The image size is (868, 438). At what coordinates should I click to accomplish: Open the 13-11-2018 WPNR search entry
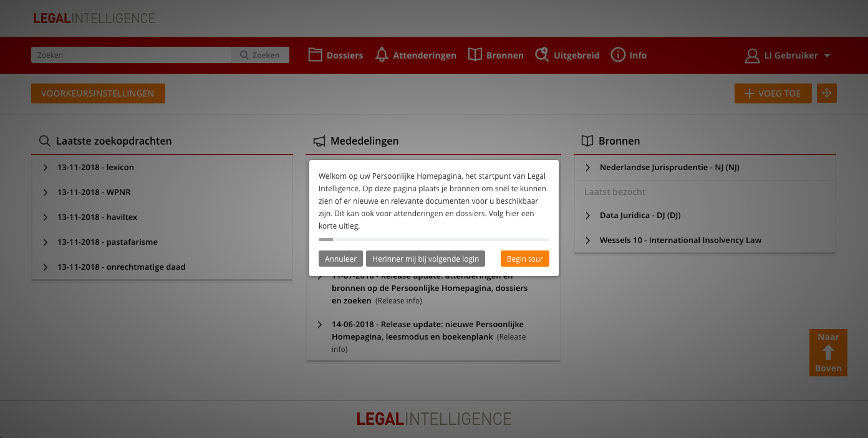tap(94, 193)
